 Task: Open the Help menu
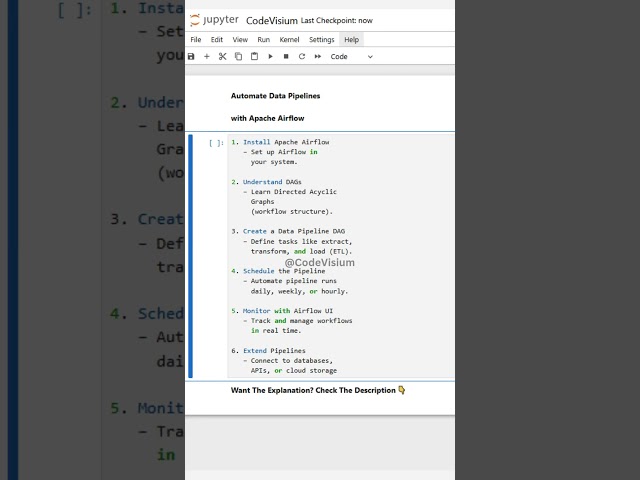click(351, 40)
